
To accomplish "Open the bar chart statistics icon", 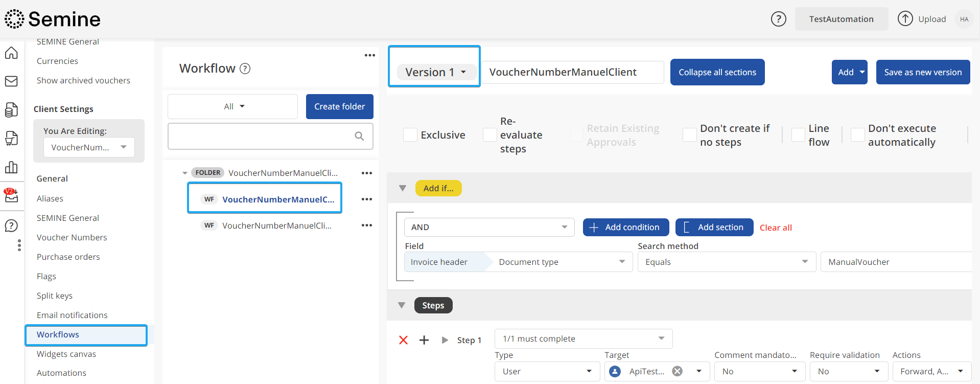I will click(x=11, y=167).
